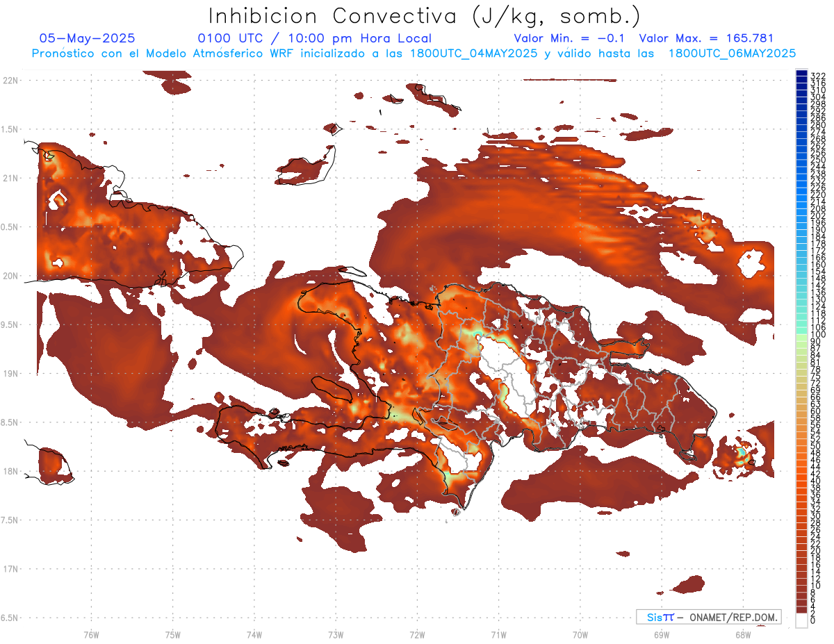Click the '22N' latitude label

[11, 80]
